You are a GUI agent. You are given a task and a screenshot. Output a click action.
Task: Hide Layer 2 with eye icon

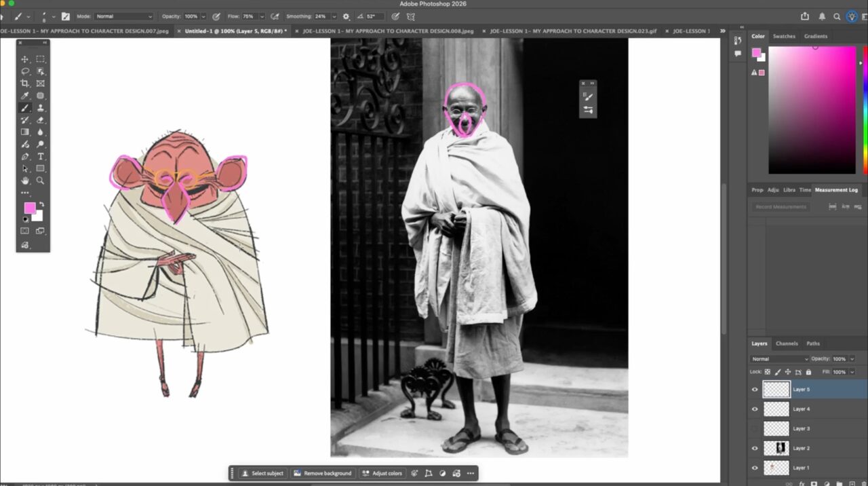click(x=755, y=448)
